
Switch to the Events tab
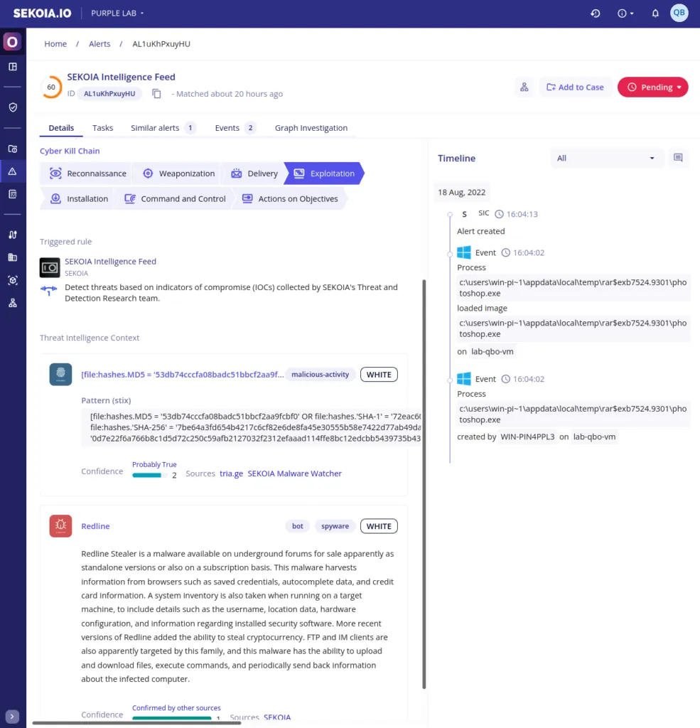coord(235,128)
